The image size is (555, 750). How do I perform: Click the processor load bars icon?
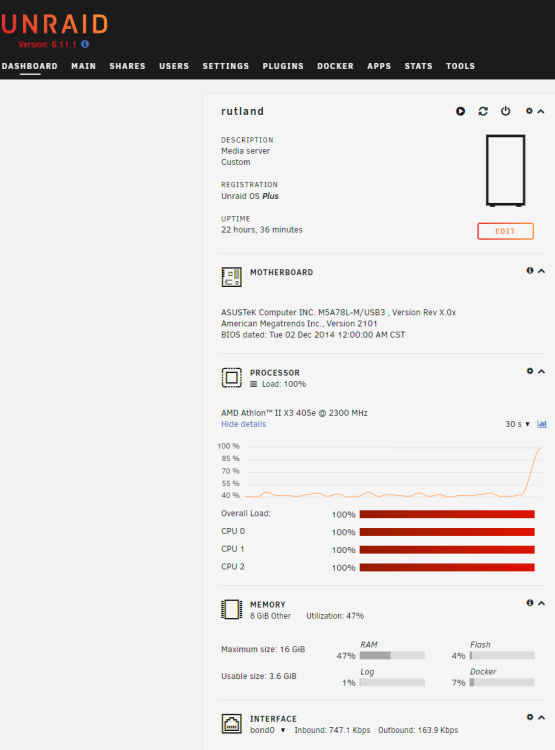[x=254, y=384]
